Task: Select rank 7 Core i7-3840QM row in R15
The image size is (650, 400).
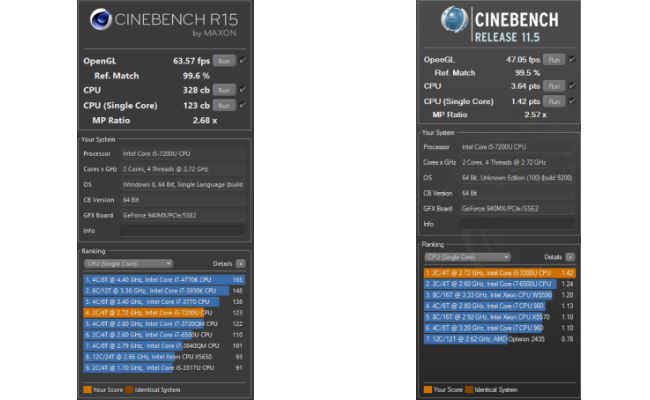Action: click(164, 346)
